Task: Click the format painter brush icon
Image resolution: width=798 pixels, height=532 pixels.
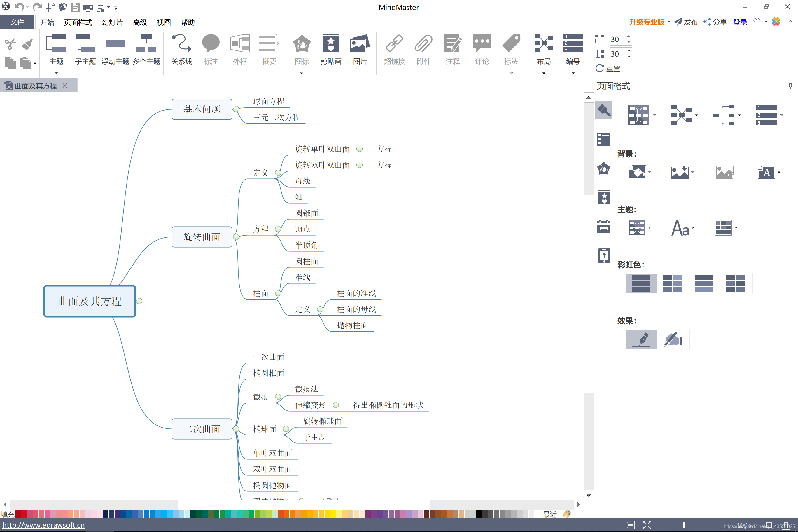Action: (27, 44)
